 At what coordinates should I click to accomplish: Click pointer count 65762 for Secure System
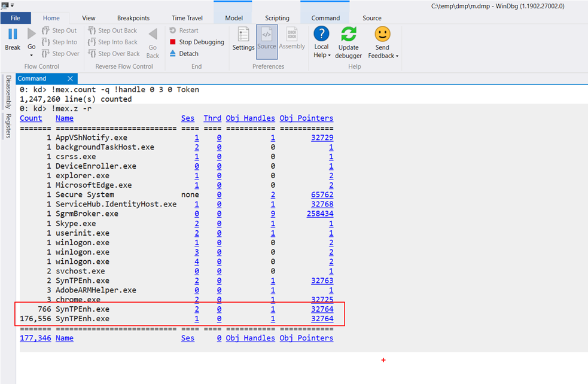point(322,194)
